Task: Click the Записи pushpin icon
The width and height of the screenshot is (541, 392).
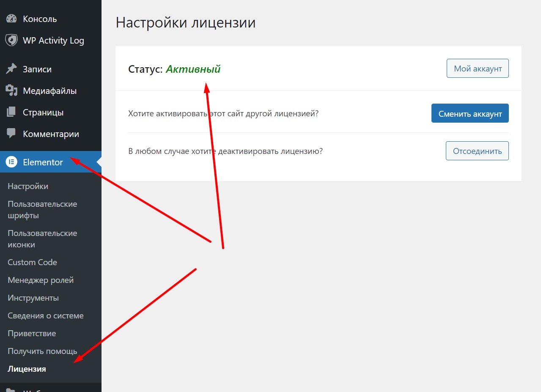Action: click(11, 69)
